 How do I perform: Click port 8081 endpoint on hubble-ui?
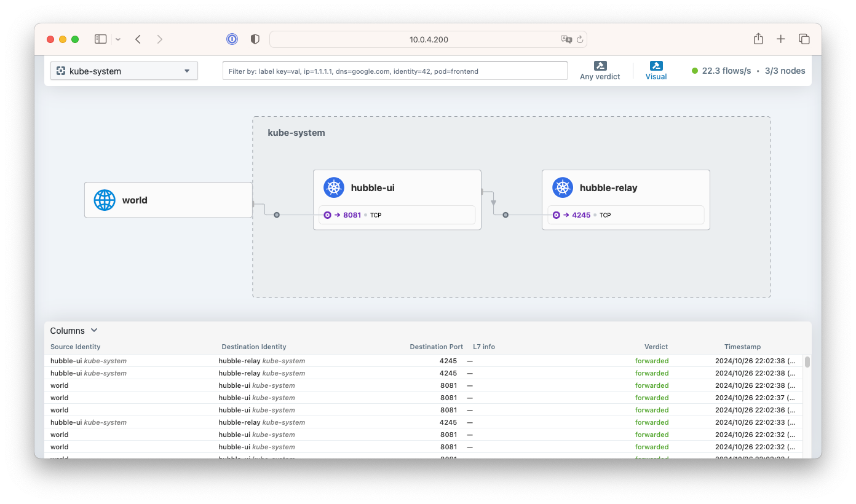397,215
